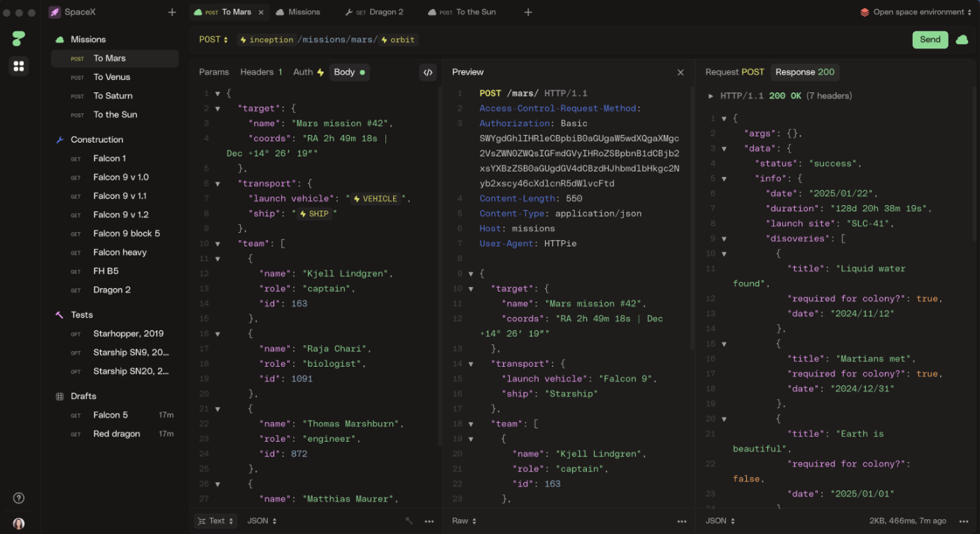Close the To Mars tab

[261, 12]
